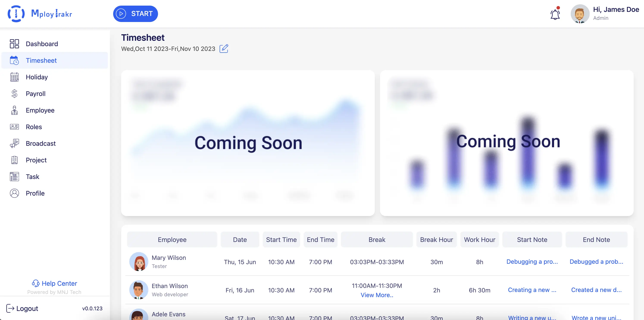Click the 'Hi, James Doe' greeting text
The height and width of the screenshot is (320, 644).
tap(616, 9)
